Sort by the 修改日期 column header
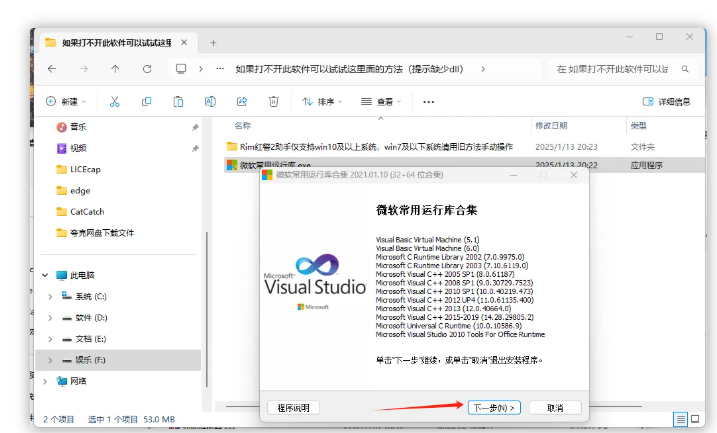This screenshot has width=717, height=433. 551,125
